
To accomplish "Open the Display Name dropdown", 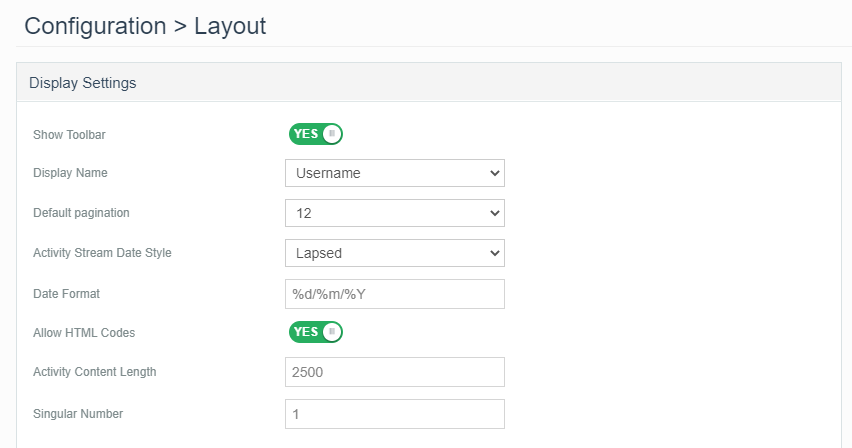I will pyautogui.click(x=394, y=173).
